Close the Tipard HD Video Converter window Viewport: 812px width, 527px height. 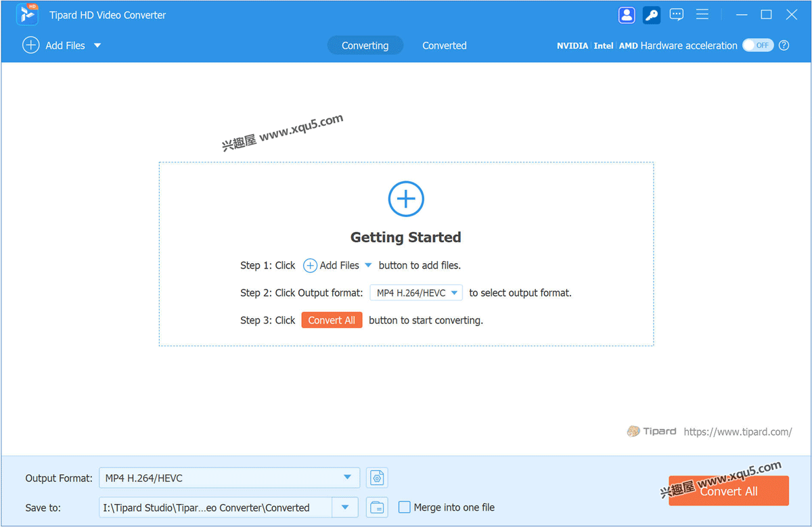click(791, 15)
